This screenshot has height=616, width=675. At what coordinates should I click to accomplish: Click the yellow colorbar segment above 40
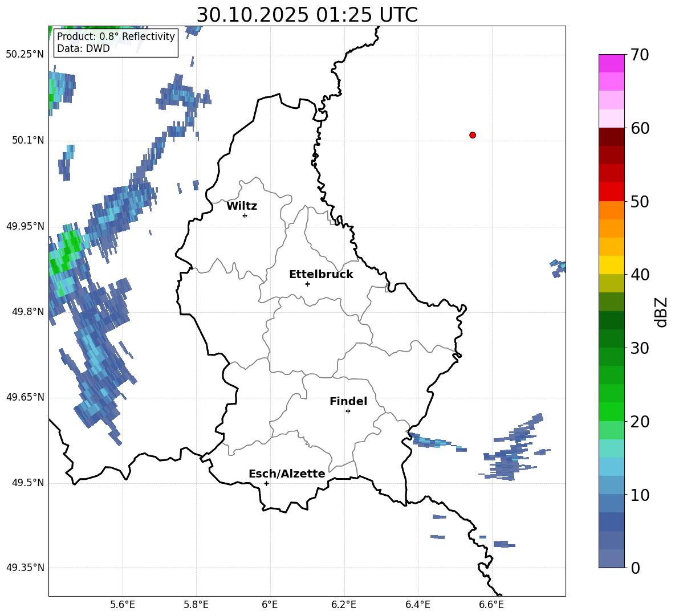[611, 265]
